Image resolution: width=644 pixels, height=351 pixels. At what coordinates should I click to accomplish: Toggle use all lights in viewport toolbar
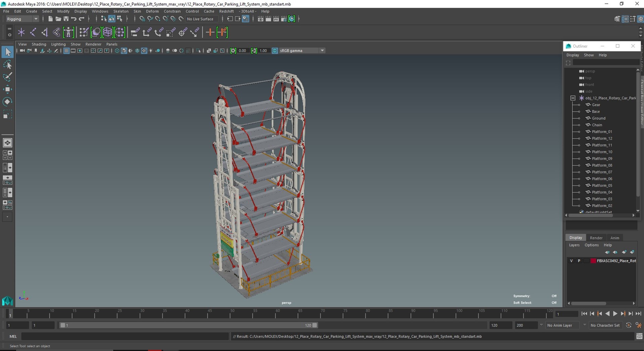pyautogui.click(x=151, y=51)
